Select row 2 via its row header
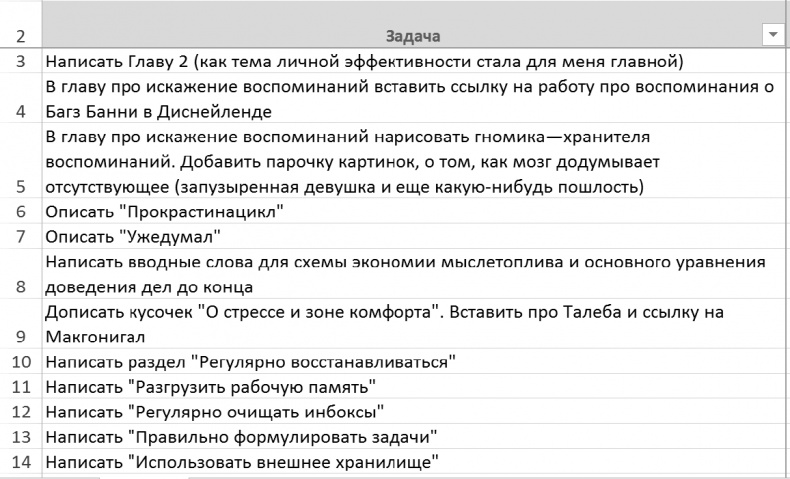The height and width of the screenshot is (479, 790). tap(20, 37)
